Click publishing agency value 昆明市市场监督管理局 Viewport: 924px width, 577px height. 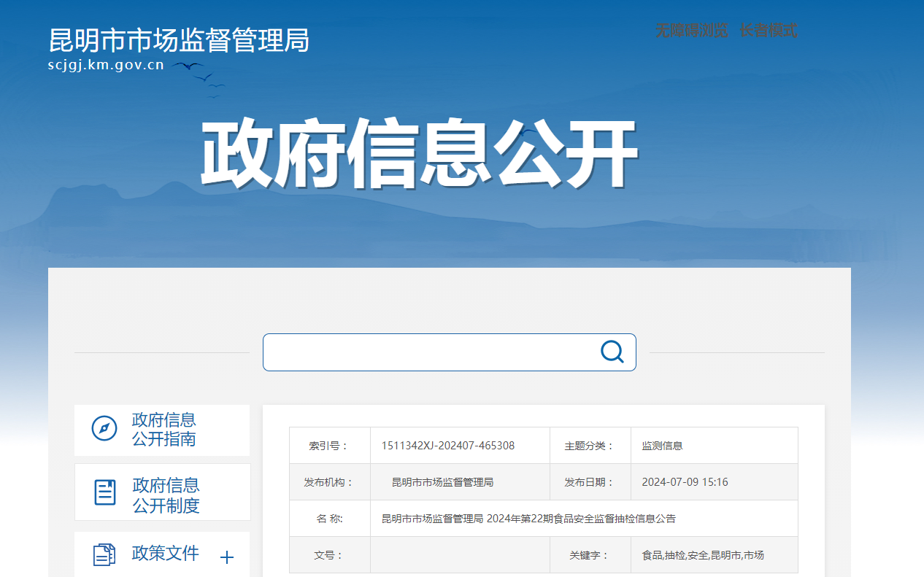click(443, 482)
